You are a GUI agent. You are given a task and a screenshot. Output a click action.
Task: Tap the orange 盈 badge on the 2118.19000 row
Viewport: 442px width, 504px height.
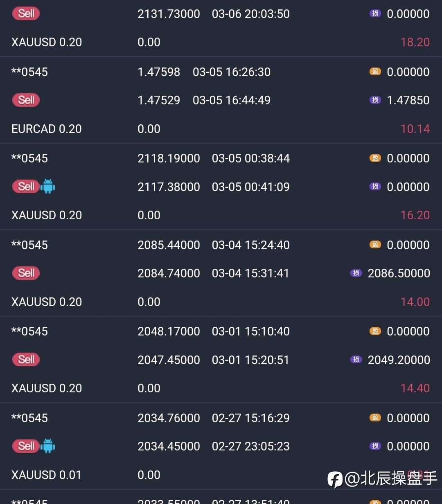coord(375,158)
